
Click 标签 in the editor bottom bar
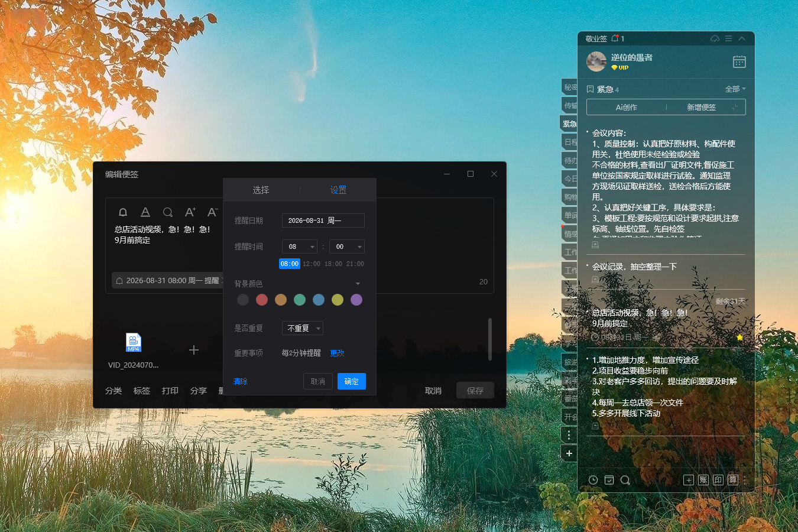click(142, 391)
